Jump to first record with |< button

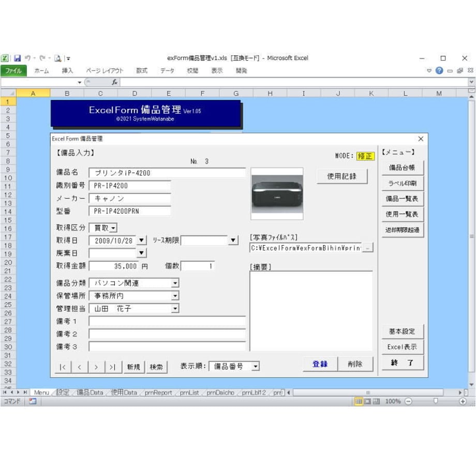point(63,367)
